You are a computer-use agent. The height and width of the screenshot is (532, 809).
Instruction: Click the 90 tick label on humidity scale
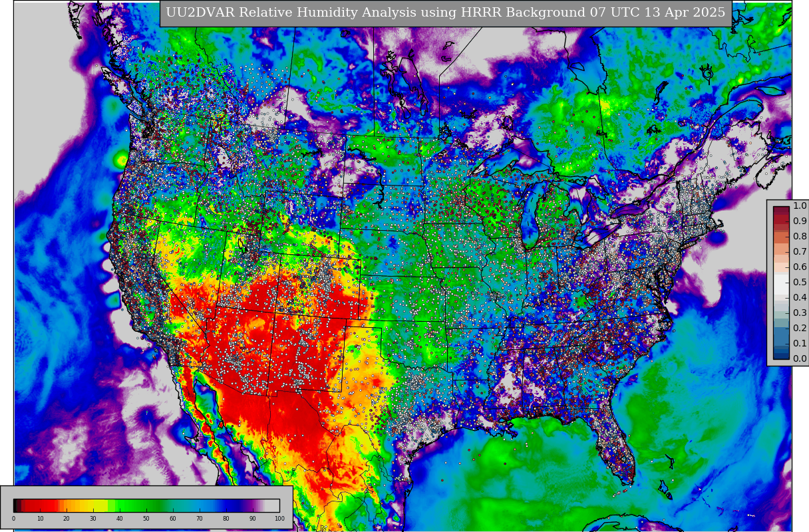[x=253, y=519]
